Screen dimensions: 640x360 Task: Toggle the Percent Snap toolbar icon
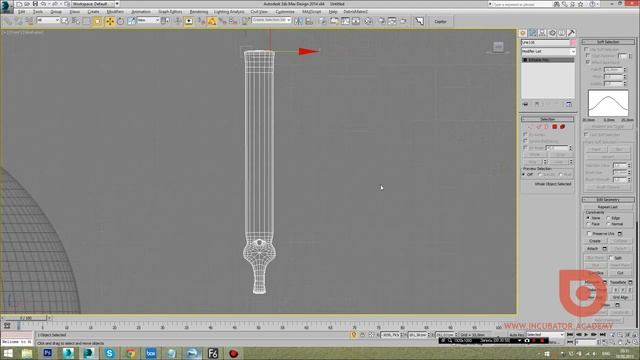pyautogui.click(x=222, y=21)
